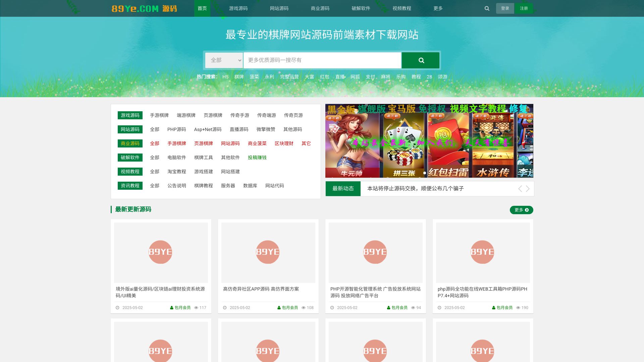The width and height of the screenshot is (644, 362).
Task: Click the 登录 button
Action: pyautogui.click(x=505, y=8)
